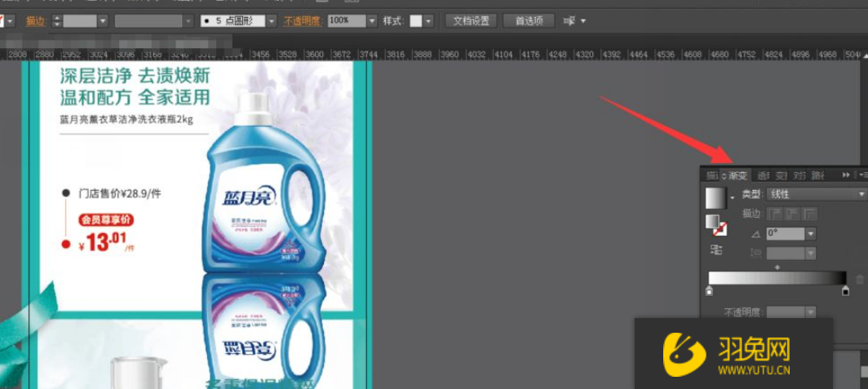Click the delete stop trash icon

click(860, 280)
